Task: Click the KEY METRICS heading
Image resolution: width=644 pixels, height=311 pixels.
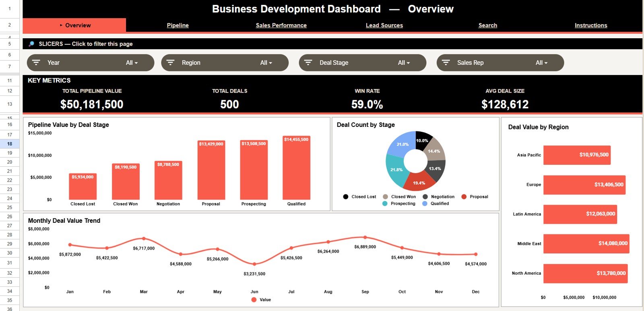Action: coord(49,81)
